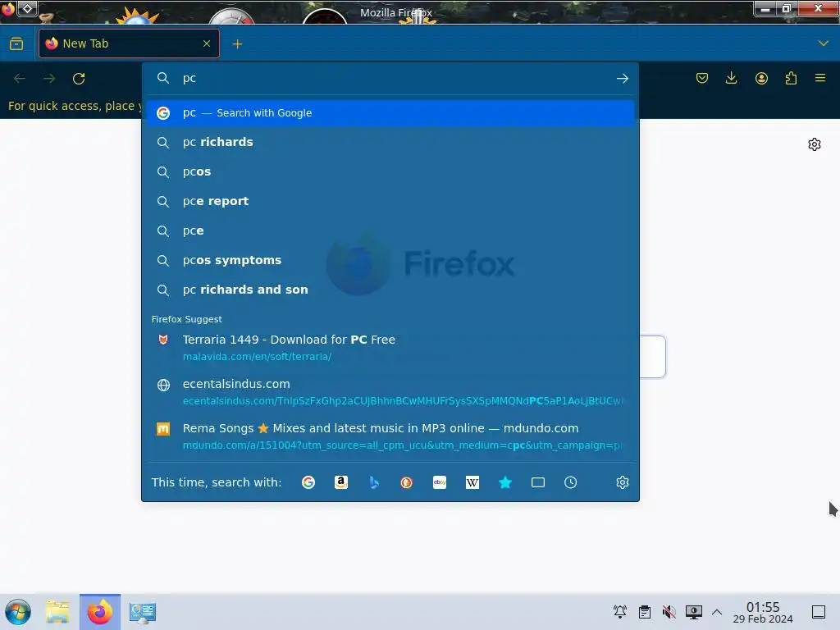Open Save to Pocket button

click(x=702, y=78)
